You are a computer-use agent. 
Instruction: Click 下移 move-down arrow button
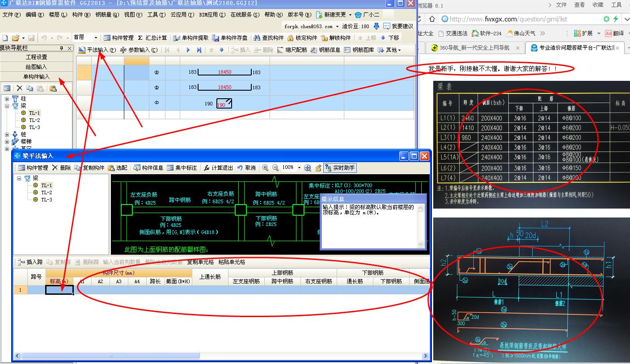point(390,38)
